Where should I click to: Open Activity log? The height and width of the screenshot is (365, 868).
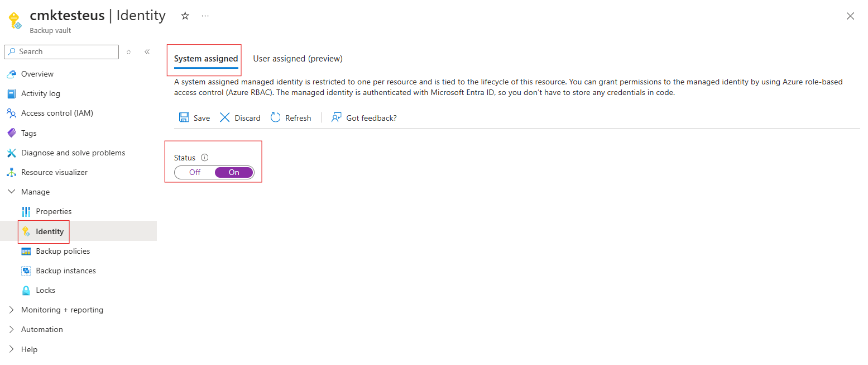click(x=41, y=93)
